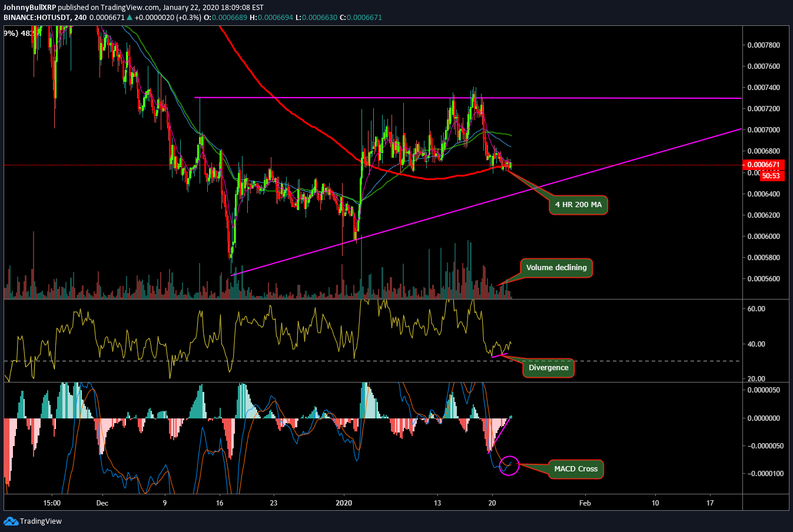The width and height of the screenshot is (793, 532).
Task: Select the BINANCE:HOTUSDT symbol label
Action: pyautogui.click(x=37, y=17)
